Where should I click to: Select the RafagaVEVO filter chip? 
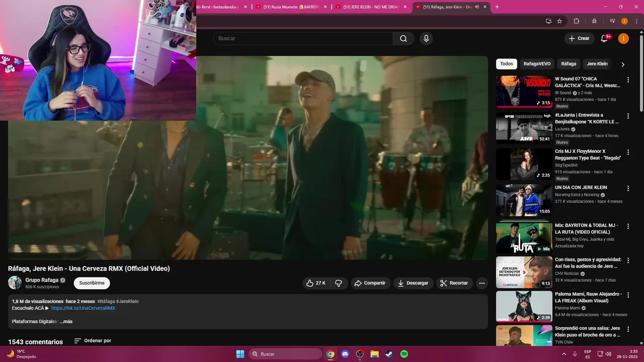click(x=537, y=64)
